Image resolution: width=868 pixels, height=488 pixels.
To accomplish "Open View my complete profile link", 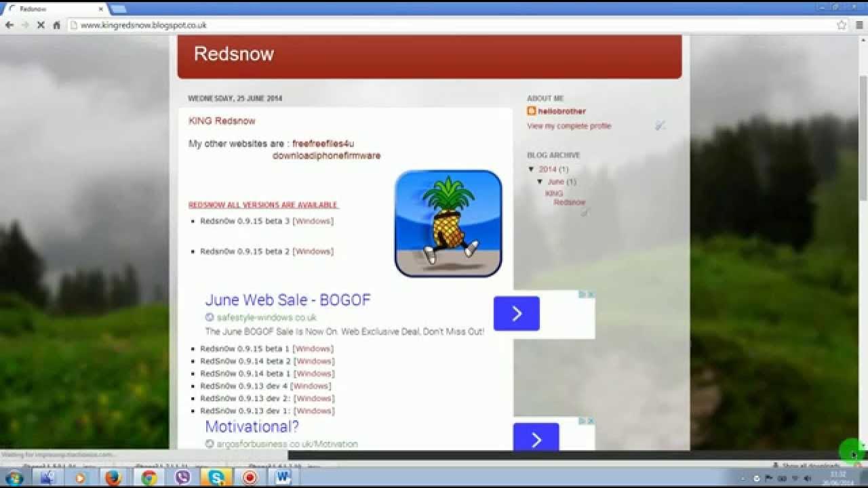I will [x=569, y=126].
